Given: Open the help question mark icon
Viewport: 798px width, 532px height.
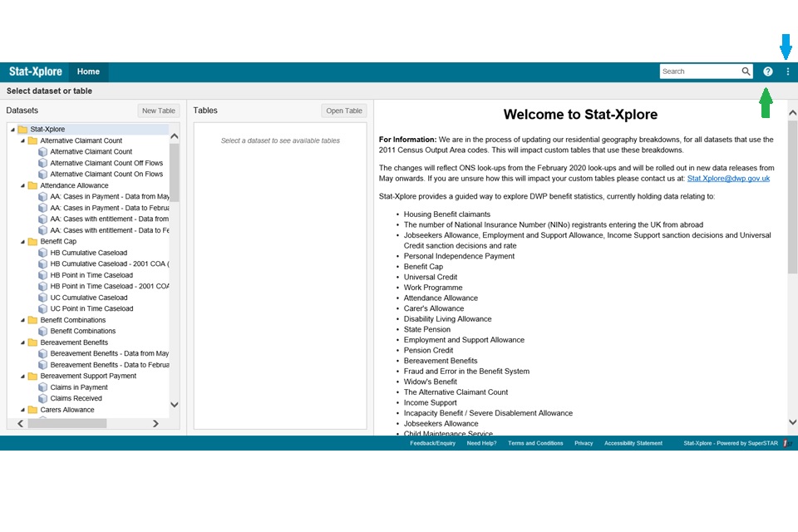Looking at the screenshot, I should click(x=768, y=71).
